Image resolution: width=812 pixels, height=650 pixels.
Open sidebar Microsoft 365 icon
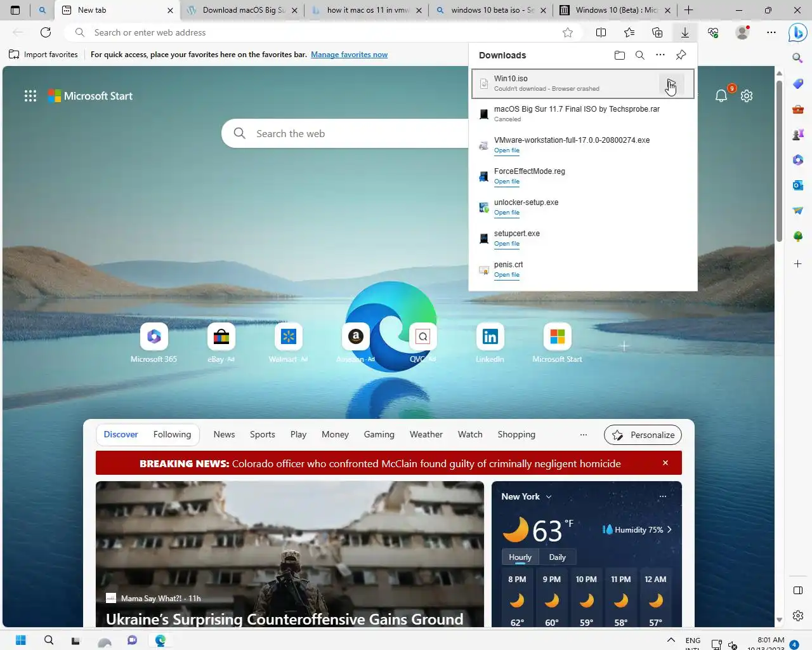click(798, 160)
